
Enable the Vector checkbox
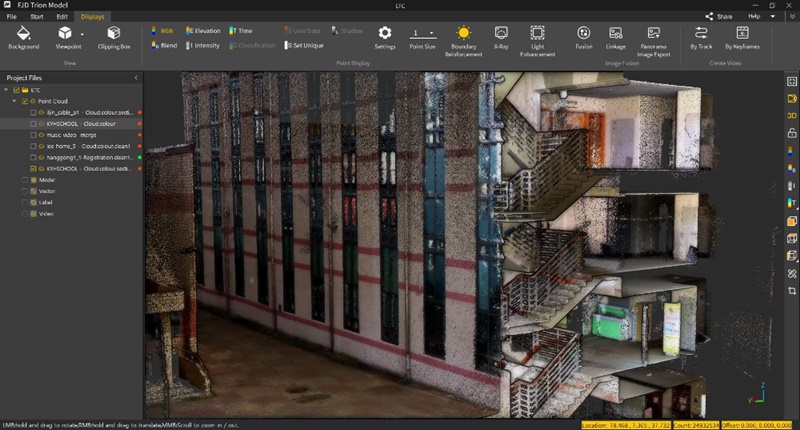point(24,191)
